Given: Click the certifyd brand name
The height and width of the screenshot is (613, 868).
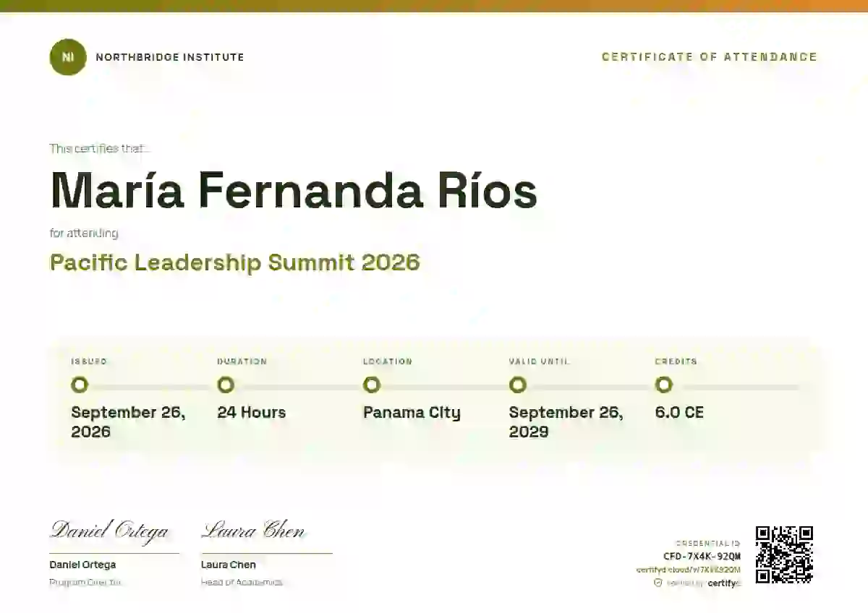Looking at the screenshot, I should (x=724, y=583).
